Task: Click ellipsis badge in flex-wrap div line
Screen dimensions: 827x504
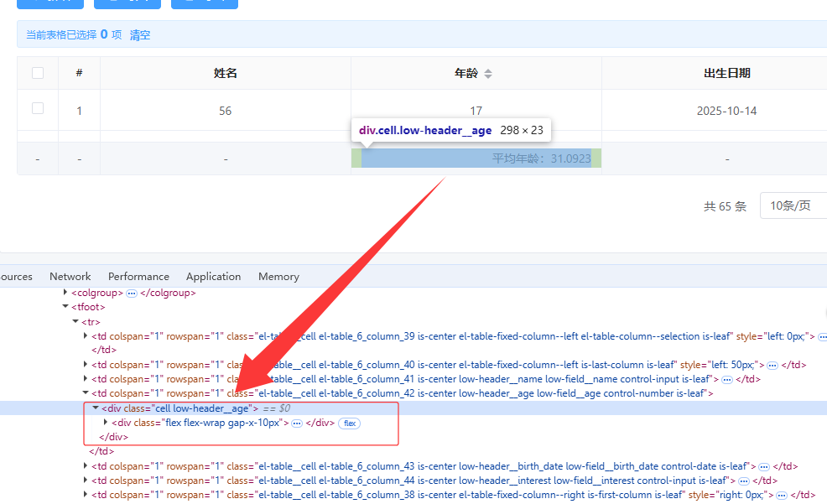Action: (x=296, y=423)
